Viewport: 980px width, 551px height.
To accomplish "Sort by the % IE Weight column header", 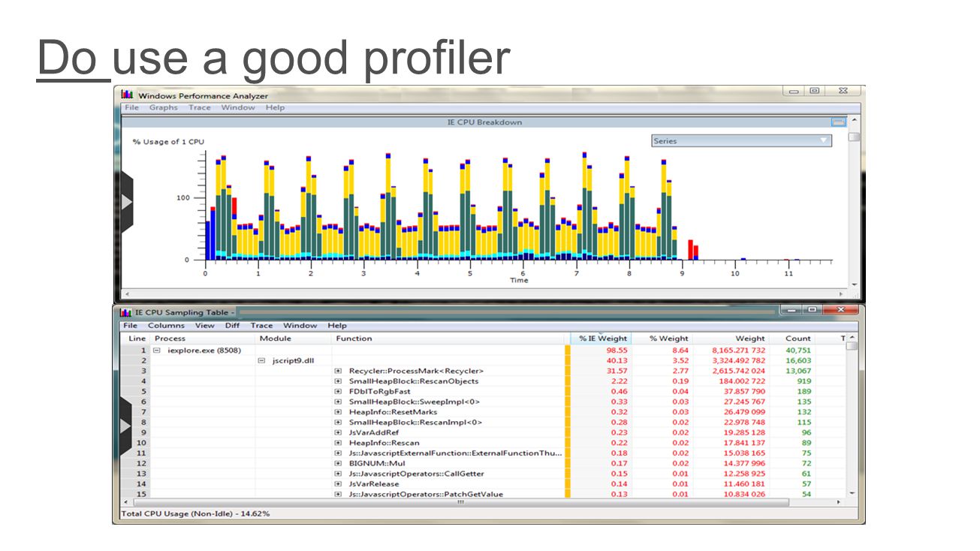I will (601, 339).
